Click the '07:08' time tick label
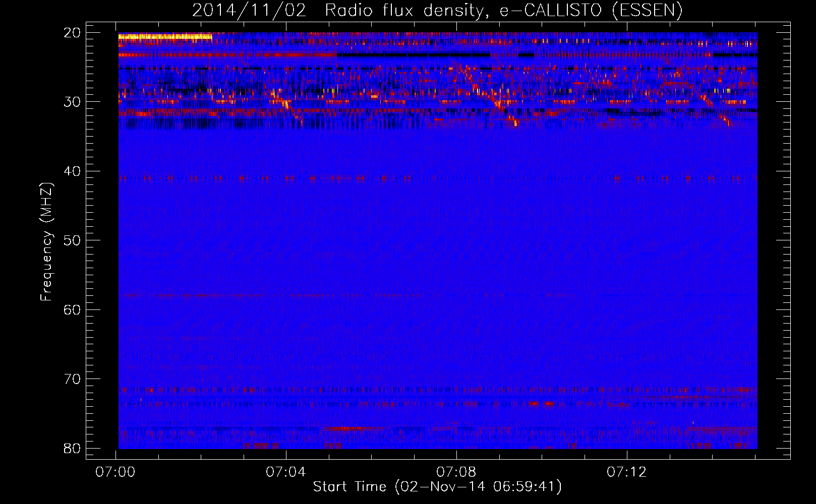Image resolution: width=816 pixels, height=504 pixels. (x=456, y=472)
